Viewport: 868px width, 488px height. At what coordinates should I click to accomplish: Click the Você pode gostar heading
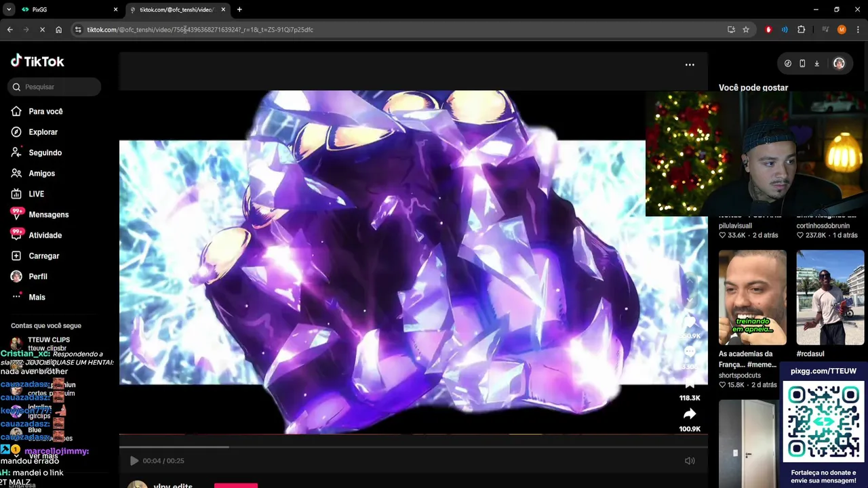(753, 88)
